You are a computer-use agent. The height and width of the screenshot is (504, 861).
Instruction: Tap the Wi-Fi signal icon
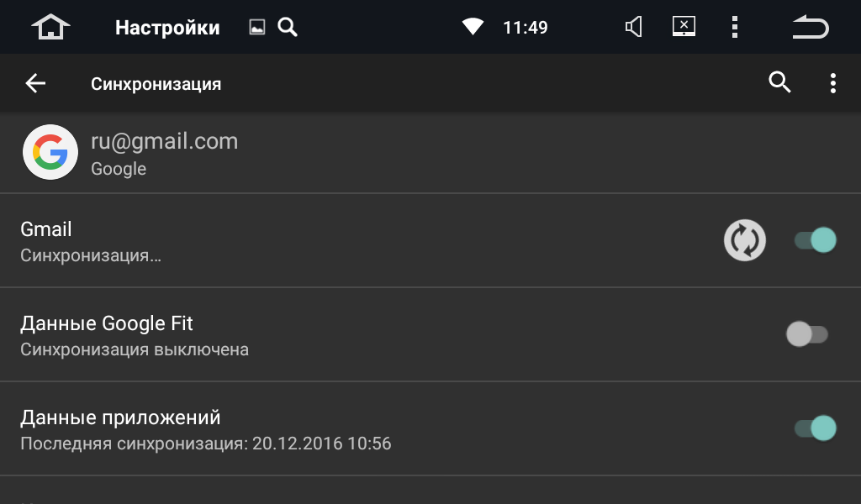[473, 27]
